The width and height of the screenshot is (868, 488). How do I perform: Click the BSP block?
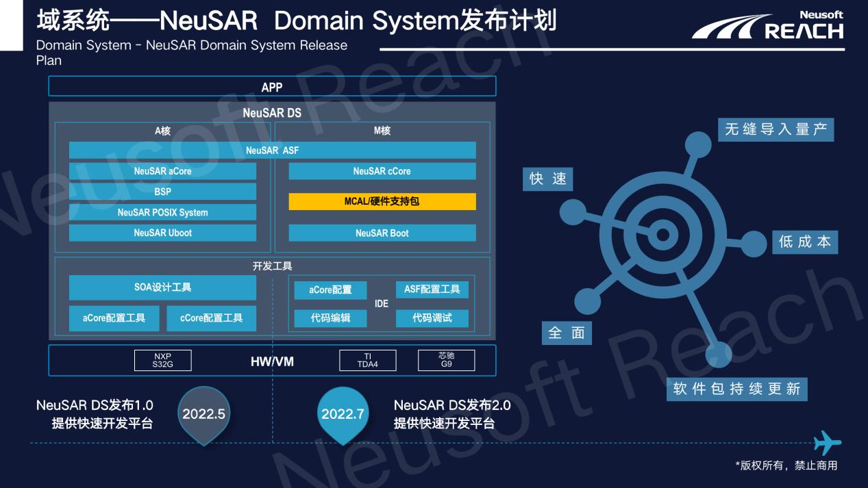coord(162,192)
